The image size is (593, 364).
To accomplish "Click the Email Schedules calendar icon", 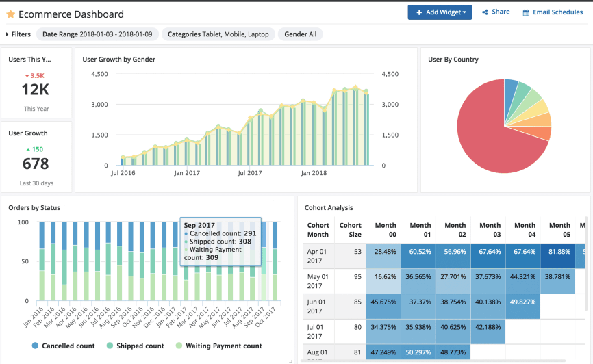I will coord(526,12).
